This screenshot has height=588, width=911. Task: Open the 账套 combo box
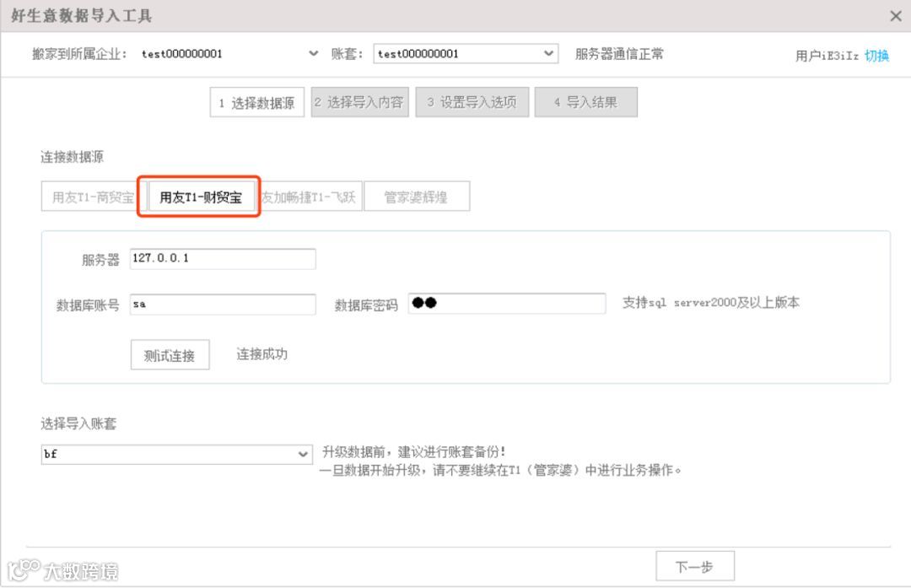(x=466, y=53)
